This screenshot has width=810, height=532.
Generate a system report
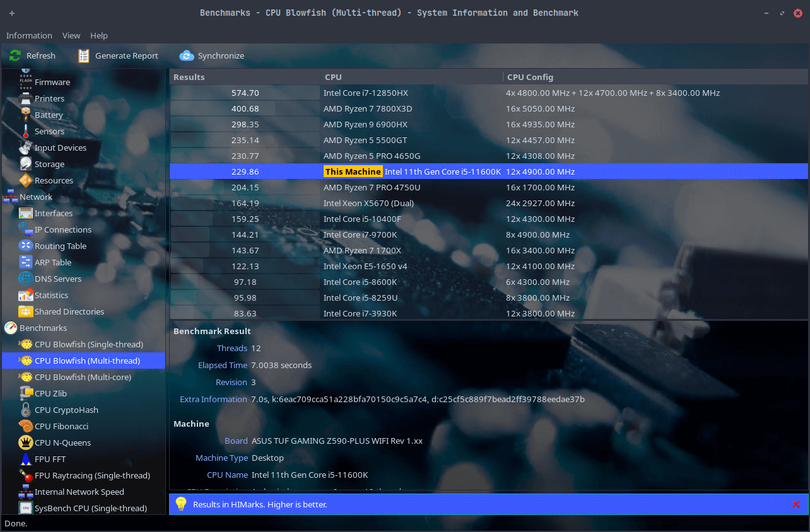(117, 55)
